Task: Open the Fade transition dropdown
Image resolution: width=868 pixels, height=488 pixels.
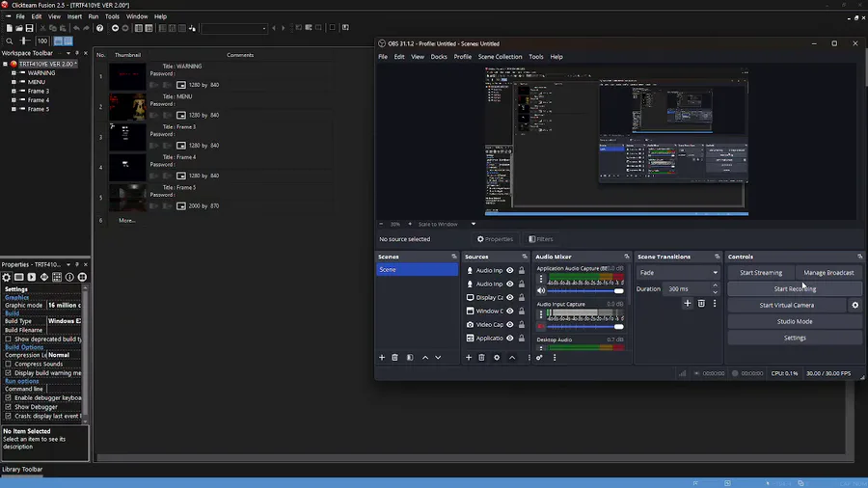Action: coord(678,273)
